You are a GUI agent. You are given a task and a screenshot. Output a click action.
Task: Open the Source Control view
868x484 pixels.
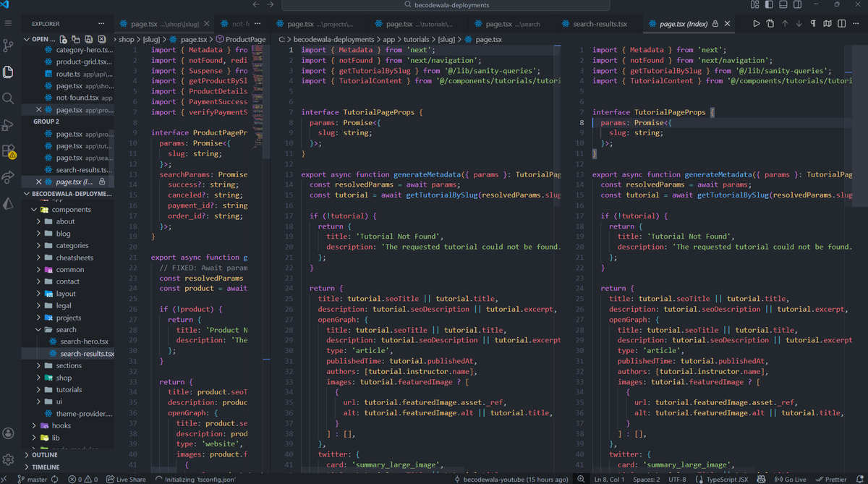[x=9, y=46]
